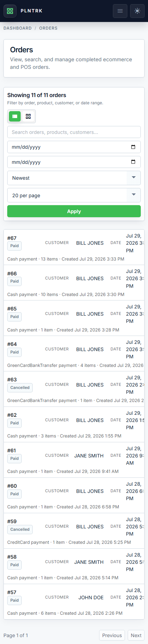Open calendar picker on first date field

tap(133, 147)
